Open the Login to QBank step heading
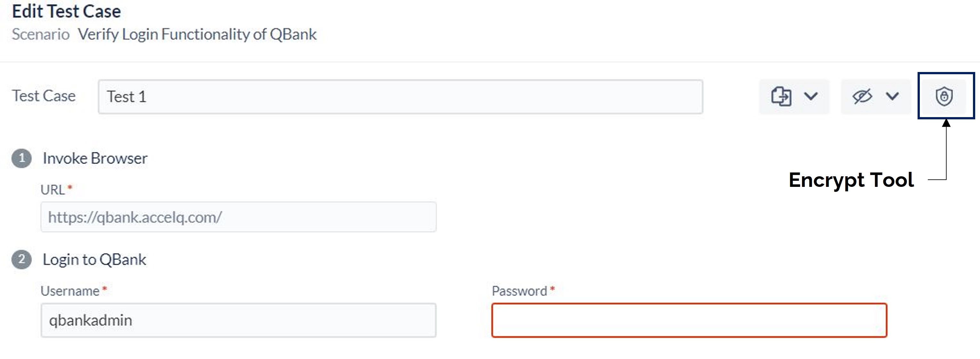Screen dimensions: 980x359 [x=94, y=260]
